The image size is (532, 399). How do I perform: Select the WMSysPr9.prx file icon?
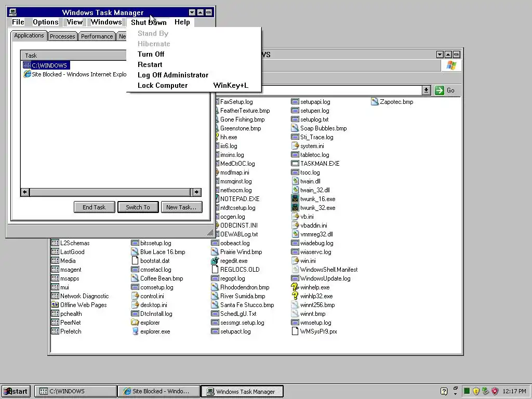click(x=295, y=331)
